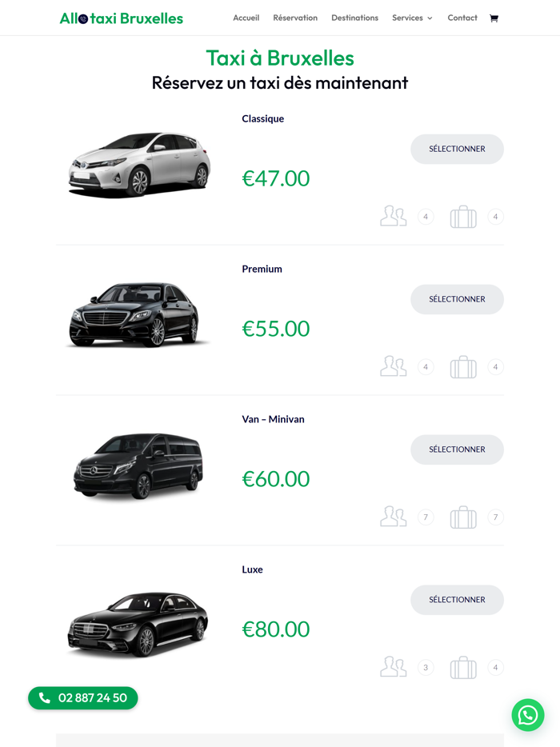
Task: Select the Luxe vehicle
Action: [x=457, y=600]
